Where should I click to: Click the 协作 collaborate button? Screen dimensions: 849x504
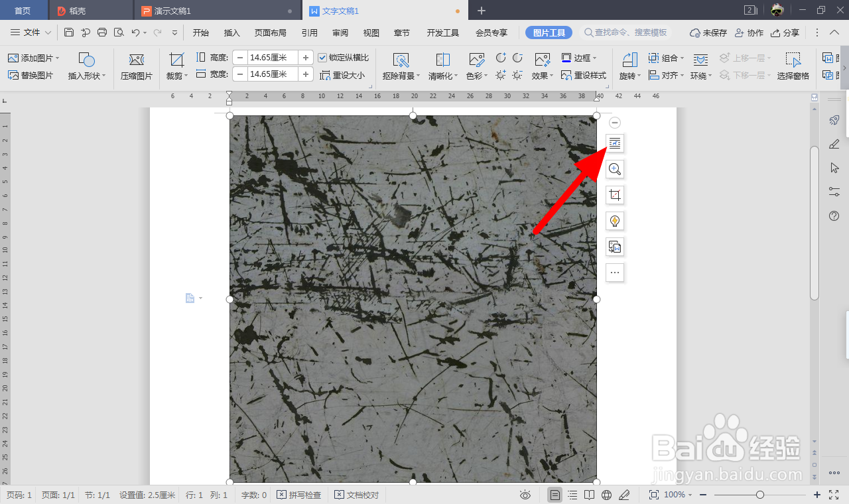point(749,32)
